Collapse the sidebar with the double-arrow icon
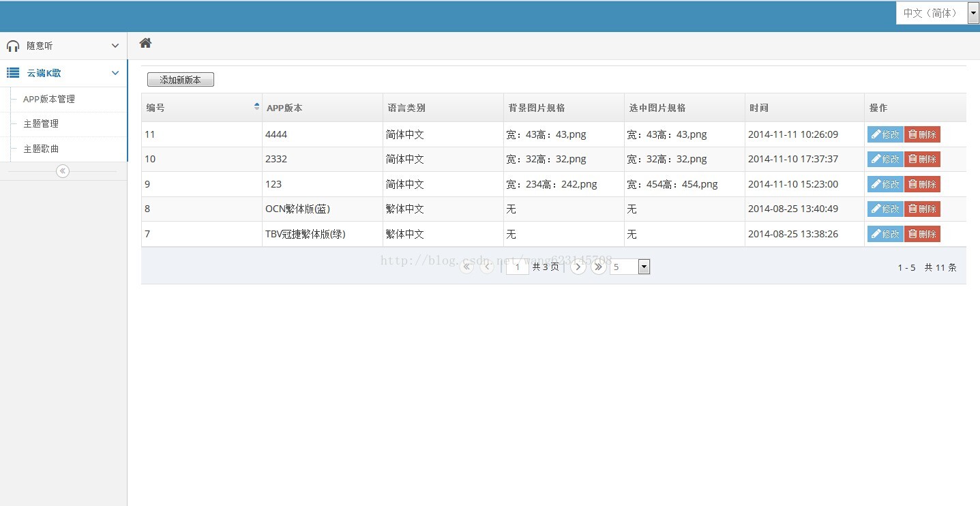Image resolution: width=980 pixels, height=506 pixels. (x=63, y=171)
